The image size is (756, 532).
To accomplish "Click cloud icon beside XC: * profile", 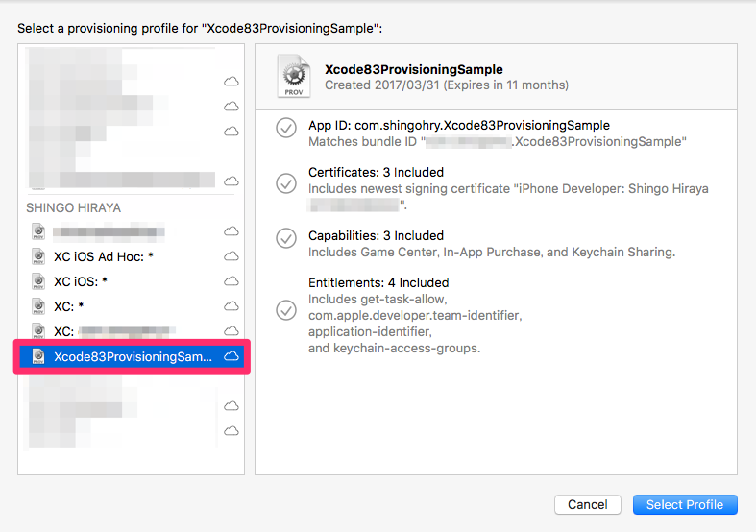I will tap(232, 306).
